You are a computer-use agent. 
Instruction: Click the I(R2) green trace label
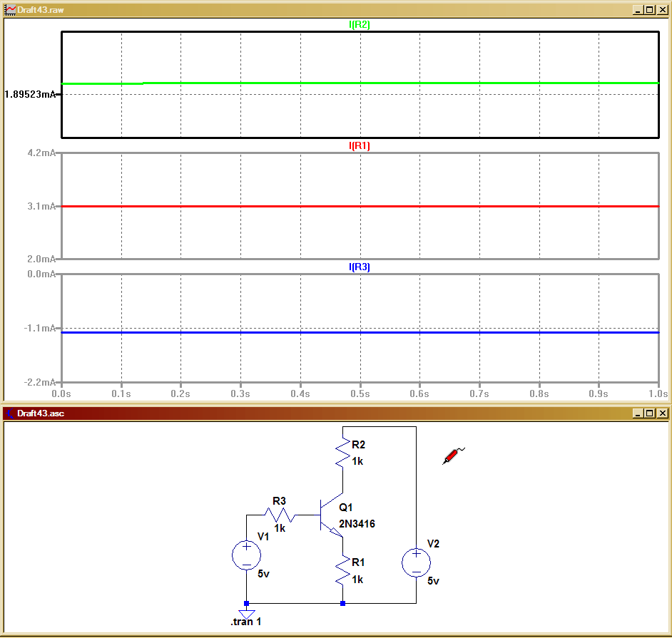359,24
